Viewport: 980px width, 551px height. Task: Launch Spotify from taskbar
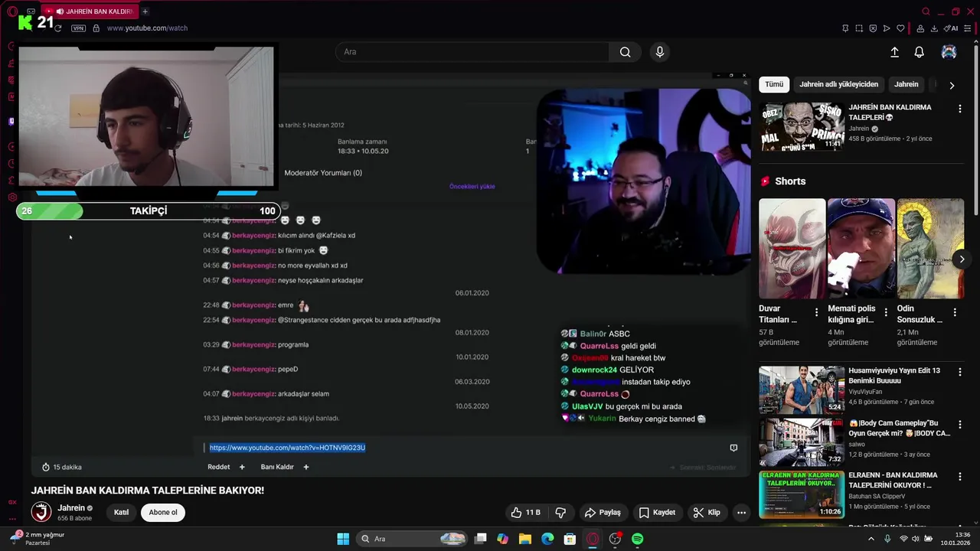coord(637,539)
